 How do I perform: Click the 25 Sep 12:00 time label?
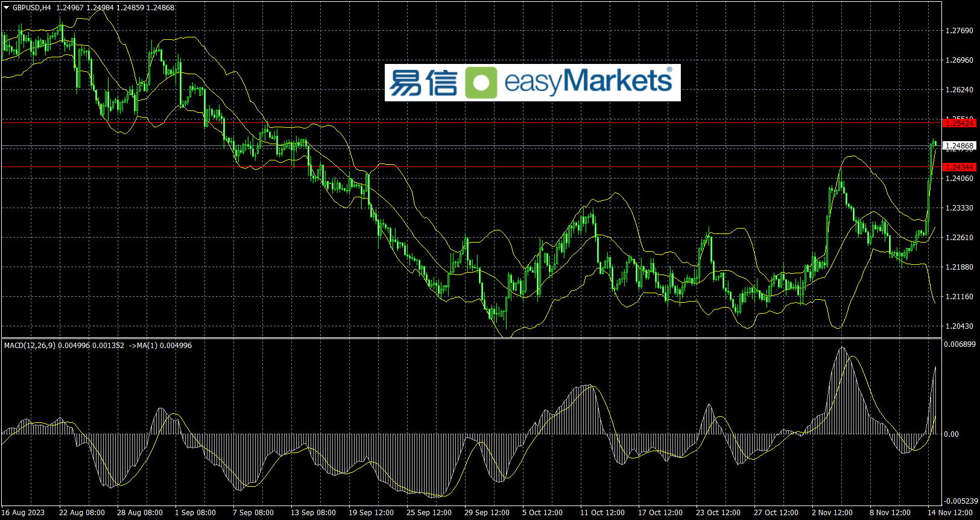click(429, 513)
